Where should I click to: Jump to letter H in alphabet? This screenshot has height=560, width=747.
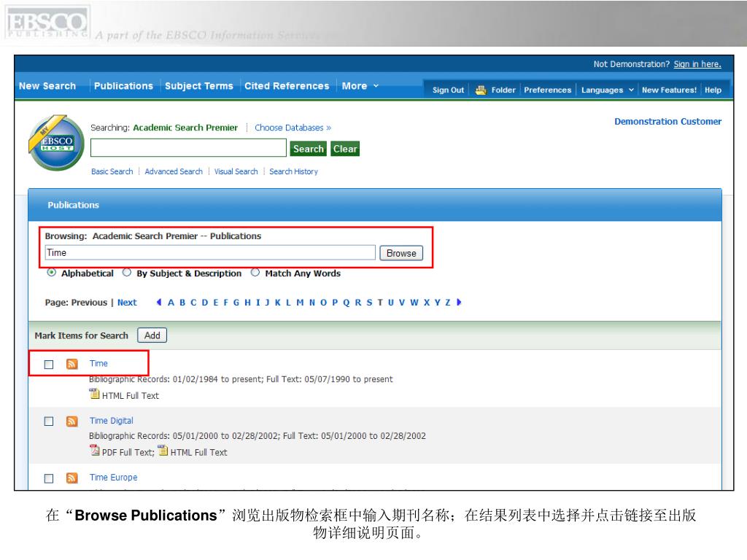pos(247,303)
